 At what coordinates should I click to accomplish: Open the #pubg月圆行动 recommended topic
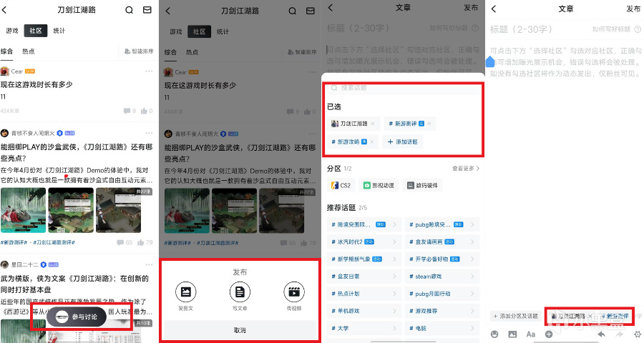click(442, 294)
